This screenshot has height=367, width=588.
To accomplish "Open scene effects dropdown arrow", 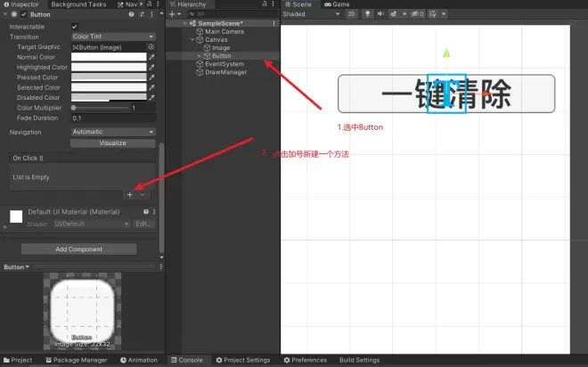I will tap(404, 14).
